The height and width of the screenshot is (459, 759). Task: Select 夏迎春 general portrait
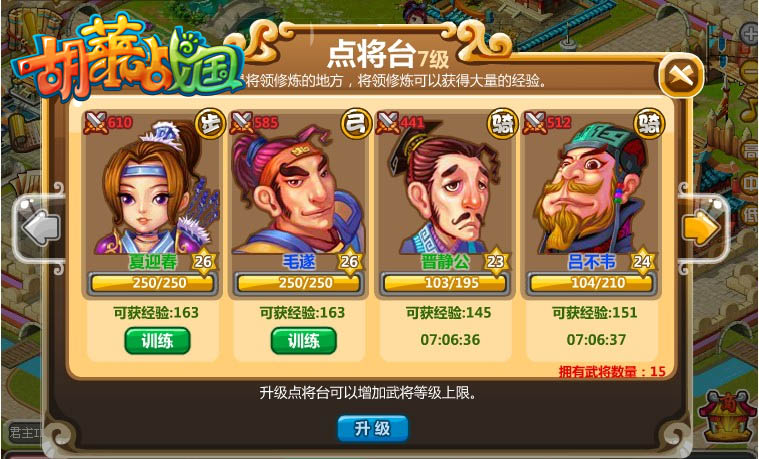(153, 188)
